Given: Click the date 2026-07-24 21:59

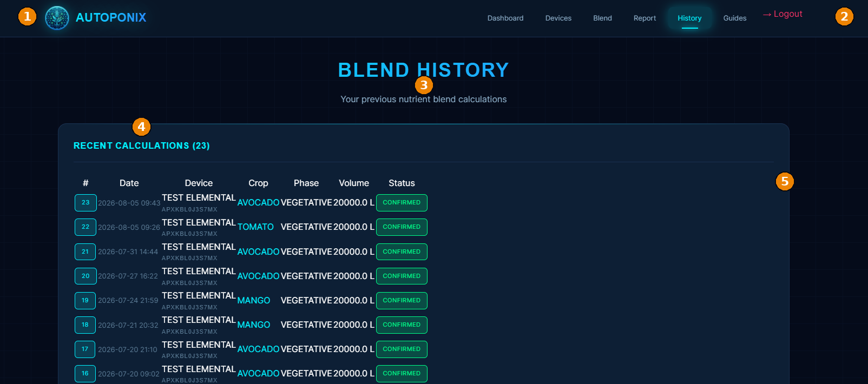Looking at the screenshot, I should pyautogui.click(x=128, y=300).
